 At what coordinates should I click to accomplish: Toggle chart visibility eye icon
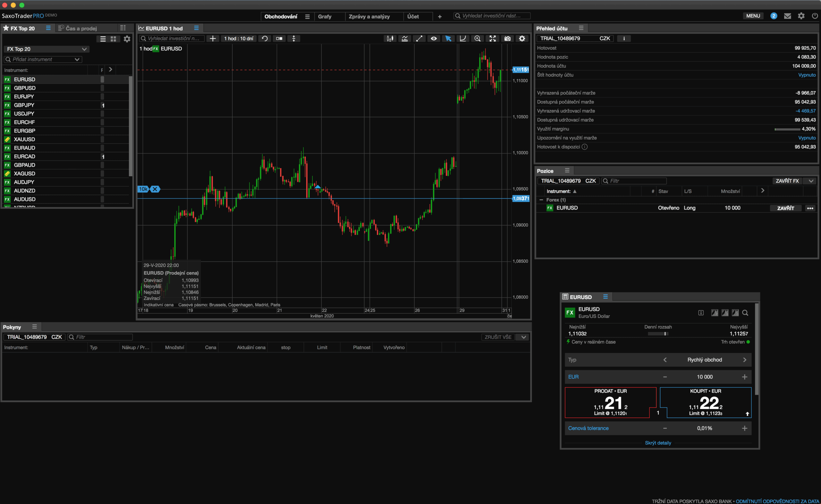coord(434,39)
